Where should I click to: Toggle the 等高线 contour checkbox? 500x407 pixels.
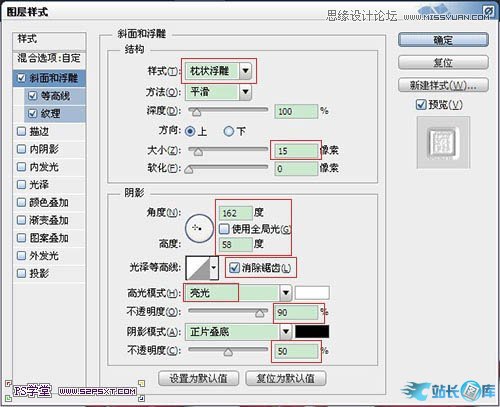33,96
